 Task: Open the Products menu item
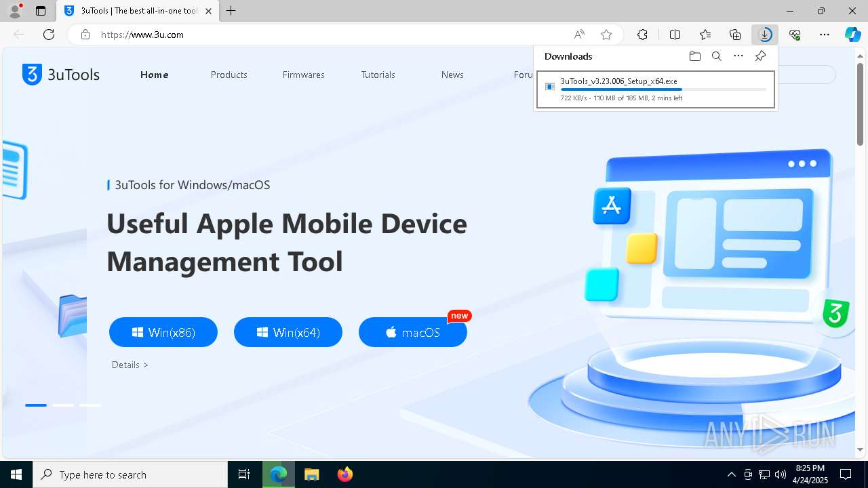[229, 75]
